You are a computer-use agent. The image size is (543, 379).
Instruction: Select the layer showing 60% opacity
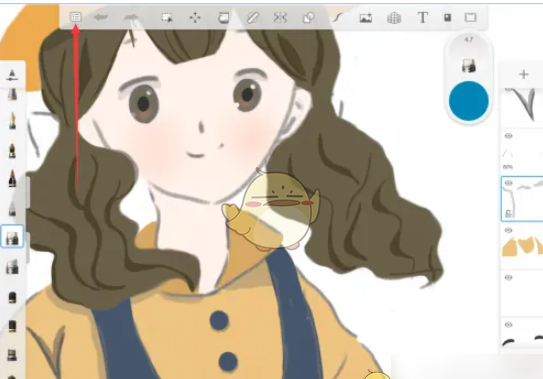(522, 152)
